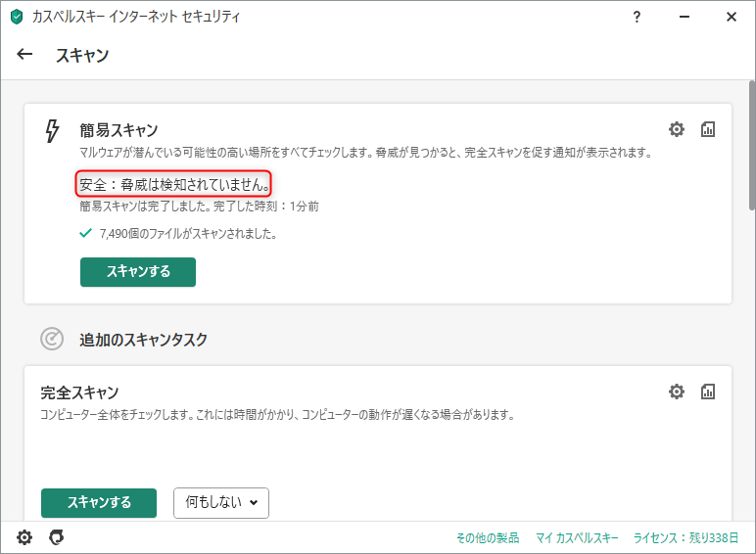Expand the 何もしない dropdown
This screenshot has height=554, width=756.
(221, 503)
